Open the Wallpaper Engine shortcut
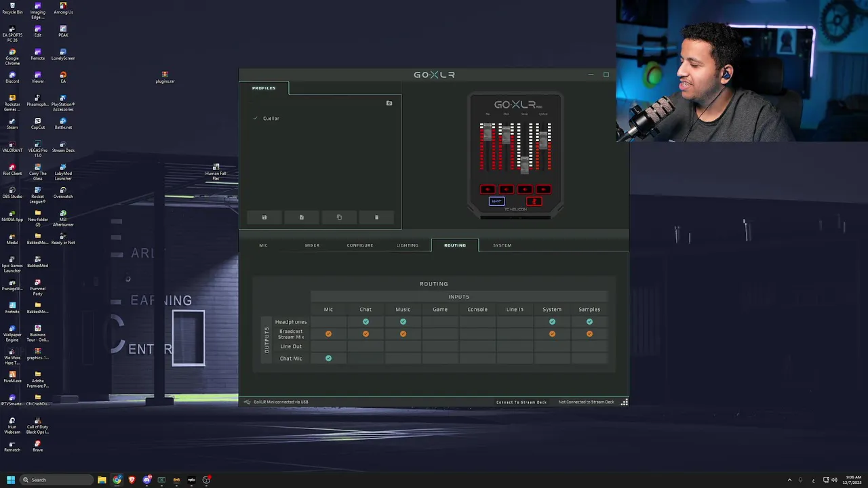The image size is (868, 488). (x=12, y=333)
